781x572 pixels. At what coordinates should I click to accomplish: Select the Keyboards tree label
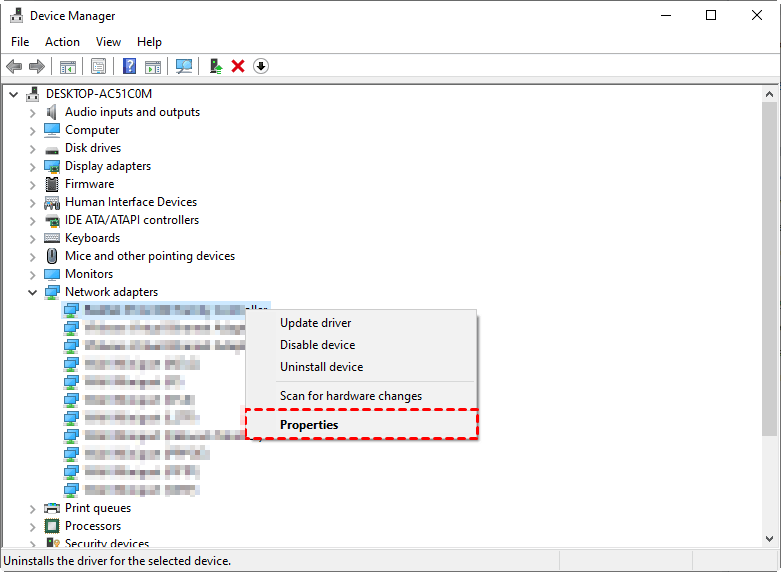pos(92,238)
